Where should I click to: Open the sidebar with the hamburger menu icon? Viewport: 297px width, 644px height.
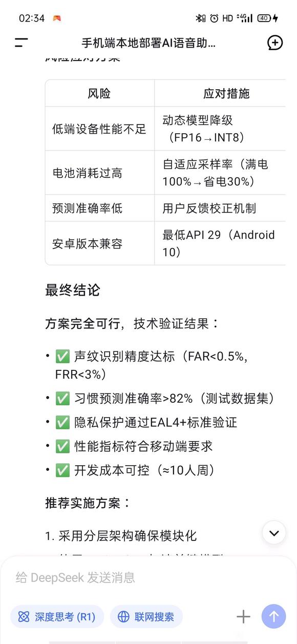point(21,43)
